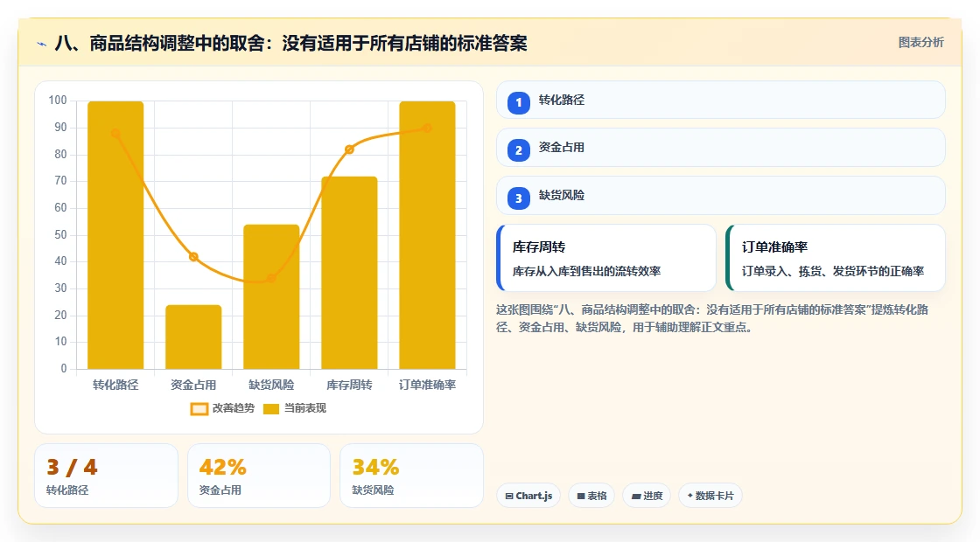
Task: Click the 缺货风险 bar in the chart
Action: [271, 296]
